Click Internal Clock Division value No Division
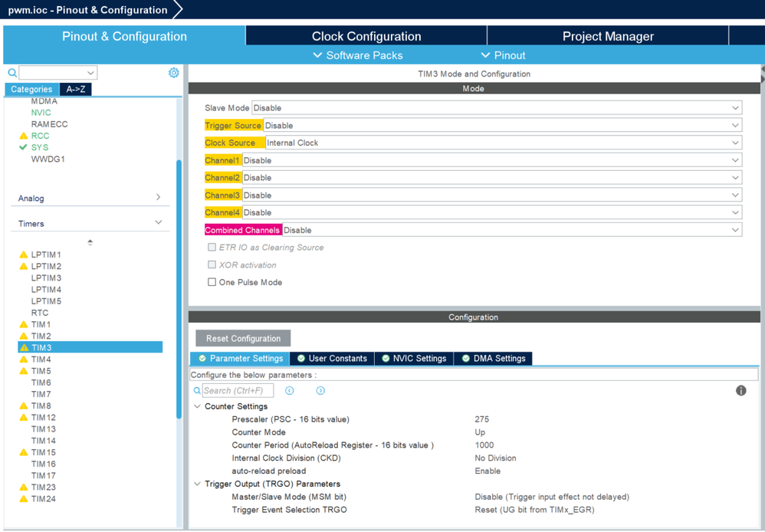Screen dimensions: 765x532 [x=495, y=458]
